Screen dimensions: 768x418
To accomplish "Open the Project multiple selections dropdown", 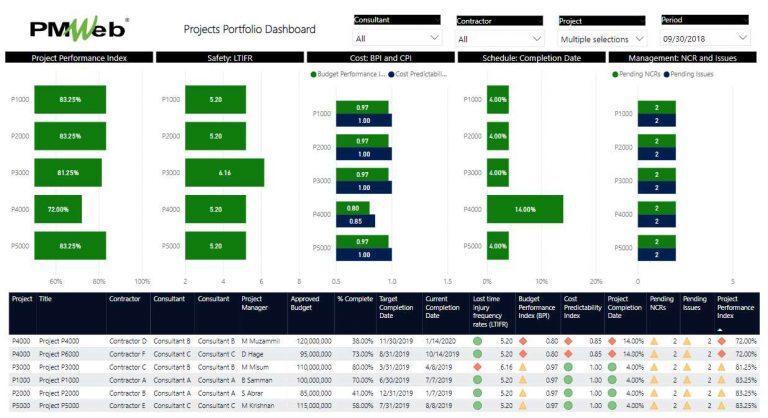I will [x=601, y=38].
